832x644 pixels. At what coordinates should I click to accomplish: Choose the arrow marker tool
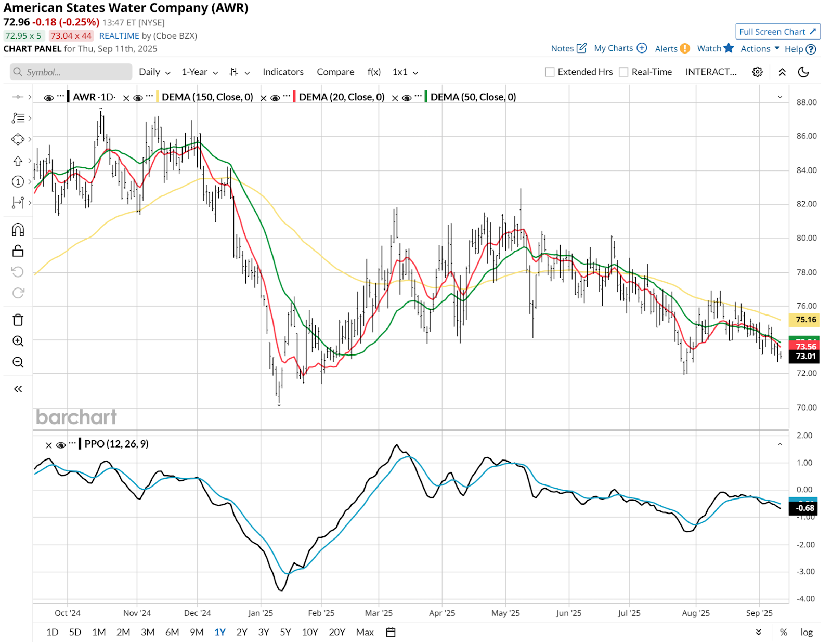[18, 161]
